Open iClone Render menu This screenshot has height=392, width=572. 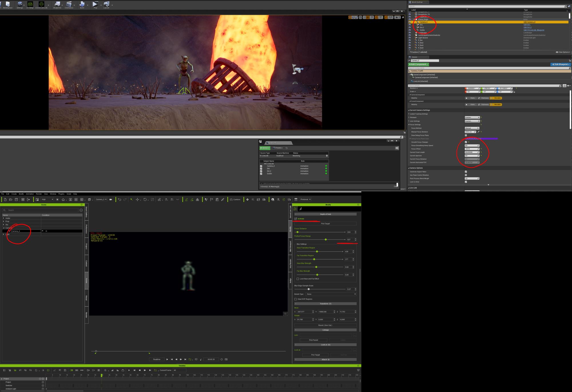(x=39, y=194)
